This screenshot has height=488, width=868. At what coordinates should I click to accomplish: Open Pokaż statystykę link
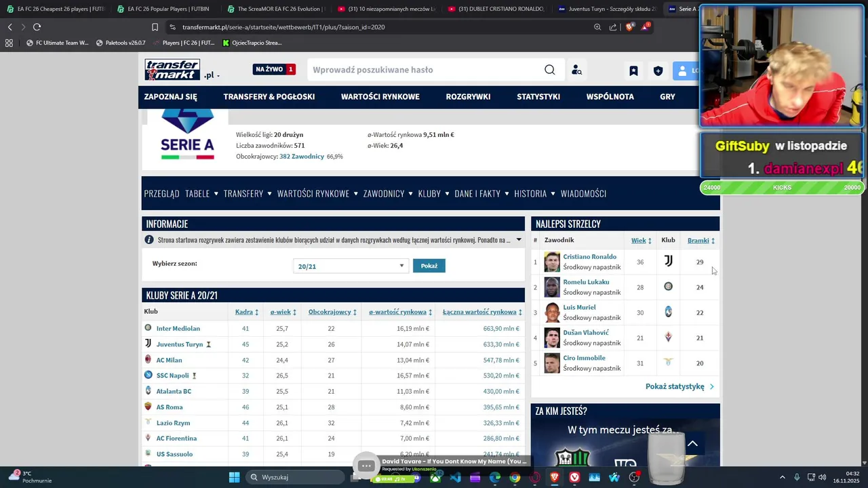pos(679,386)
